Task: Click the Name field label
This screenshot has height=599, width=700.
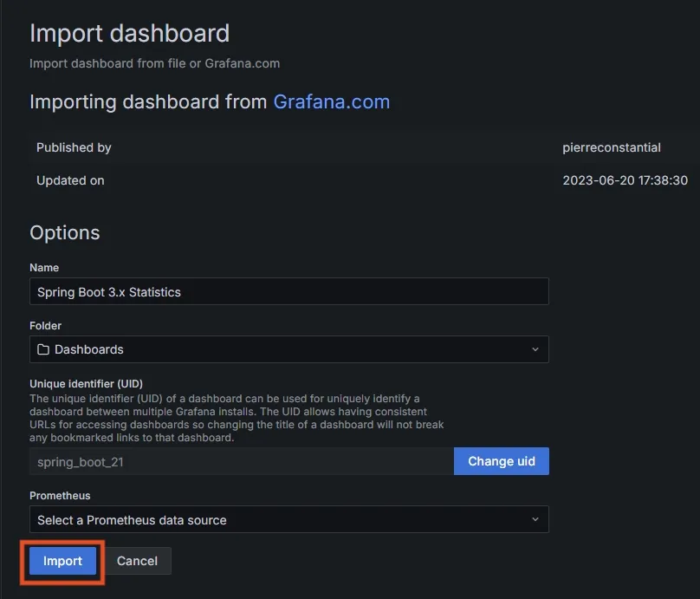Action: pos(44,268)
